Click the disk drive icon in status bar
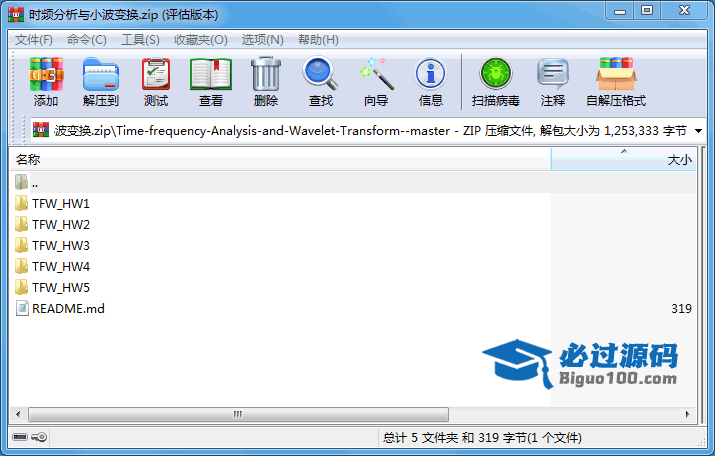 pos(20,437)
